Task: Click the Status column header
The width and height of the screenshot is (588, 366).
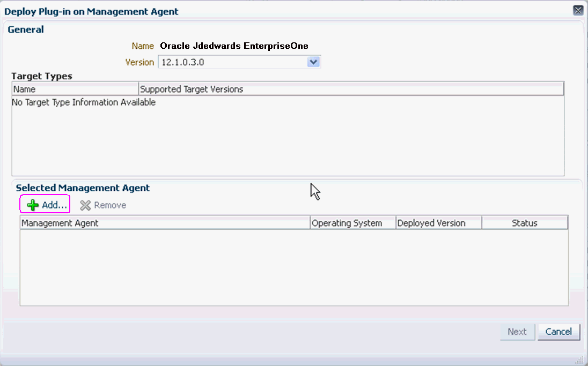Action: coord(525,223)
